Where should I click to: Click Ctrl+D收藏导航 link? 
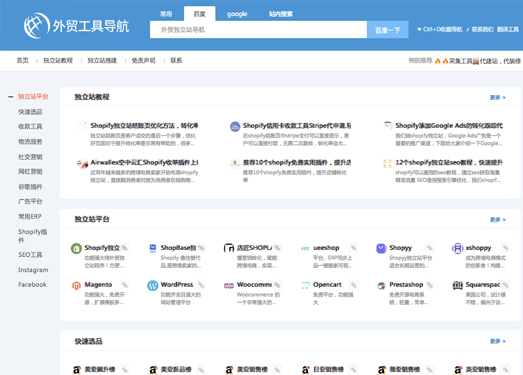(x=440, y=29)
